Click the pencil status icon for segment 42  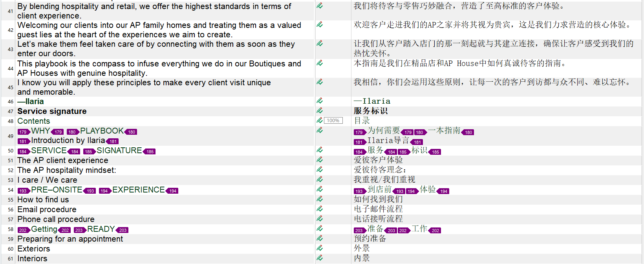point(320,24)
